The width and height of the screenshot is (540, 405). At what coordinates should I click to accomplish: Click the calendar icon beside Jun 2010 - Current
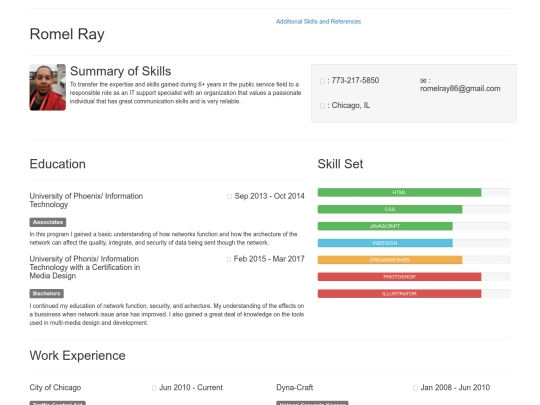154,388
